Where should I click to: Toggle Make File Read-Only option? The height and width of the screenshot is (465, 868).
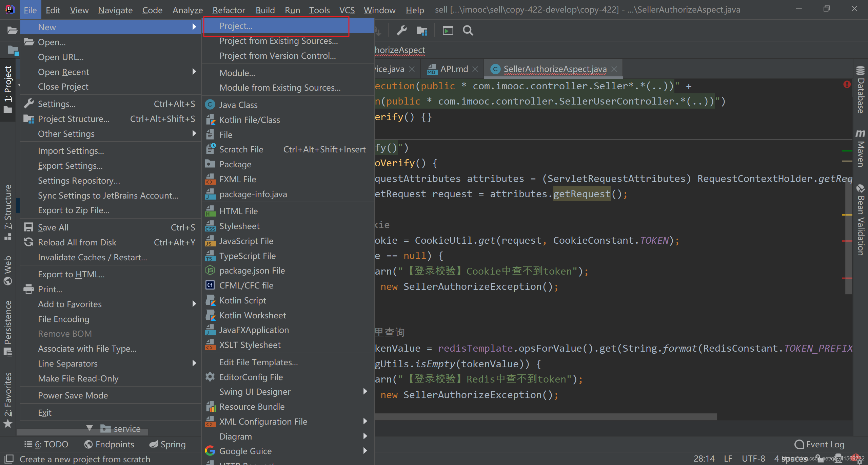pyautogui.click(x=78, y=378)
